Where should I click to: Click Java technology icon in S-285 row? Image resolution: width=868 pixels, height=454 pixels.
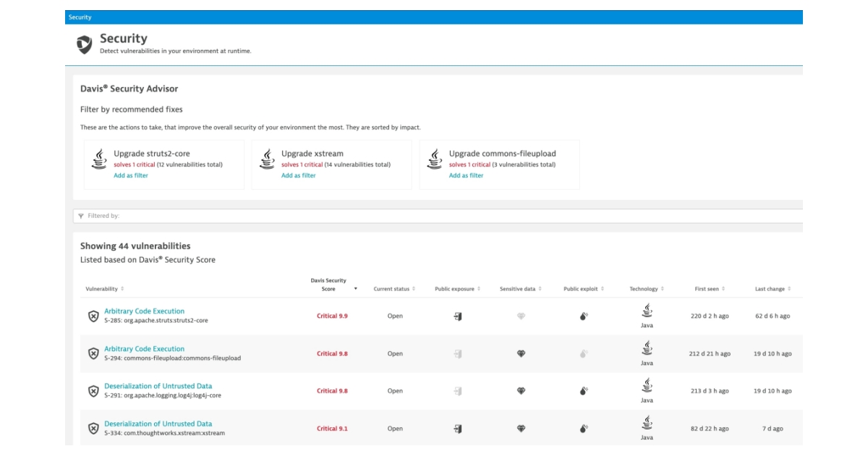pyautogui.click(x=647, y=311)
